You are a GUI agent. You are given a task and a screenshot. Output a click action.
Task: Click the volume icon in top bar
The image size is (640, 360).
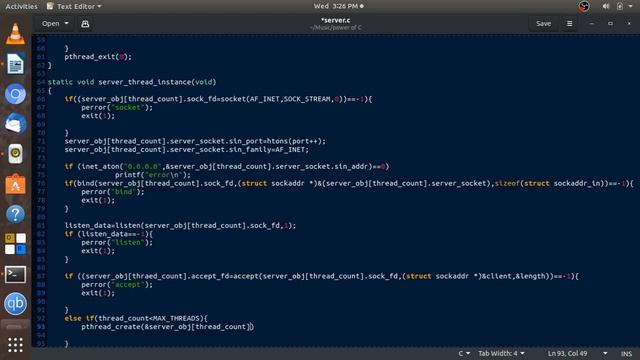pos(606,6)
